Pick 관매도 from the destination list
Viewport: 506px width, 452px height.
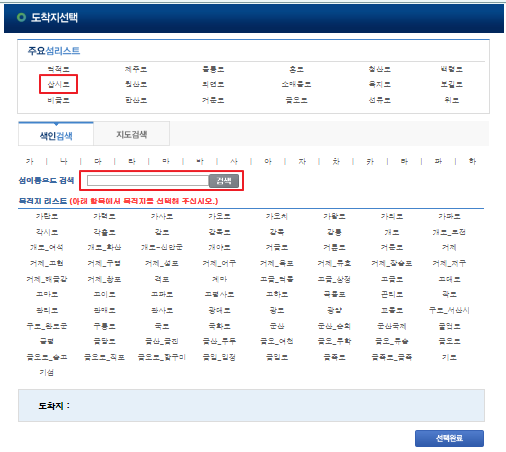coord(104,310)
